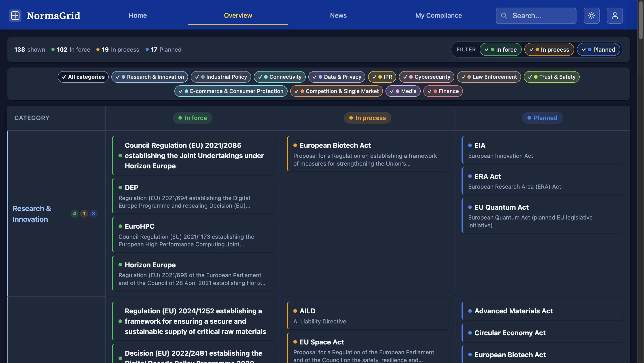Click the Research & Innovation row label
This screenshot has width=644, height=363.
pyautogui.click(x=32, y=214)
